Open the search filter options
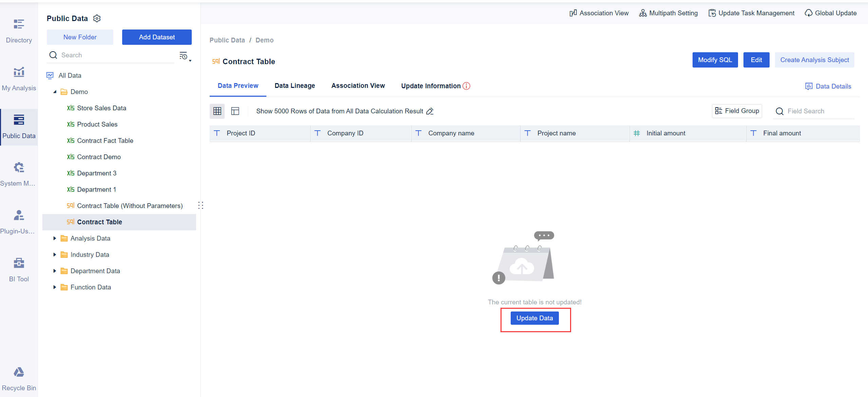The width and height of the screenshot is (868, 397). click(184, 56)
